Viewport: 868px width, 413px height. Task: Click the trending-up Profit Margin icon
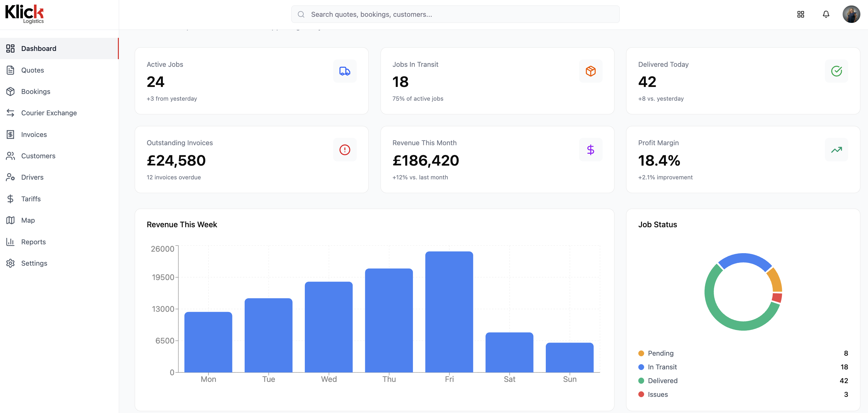click(x=836, y=149)
